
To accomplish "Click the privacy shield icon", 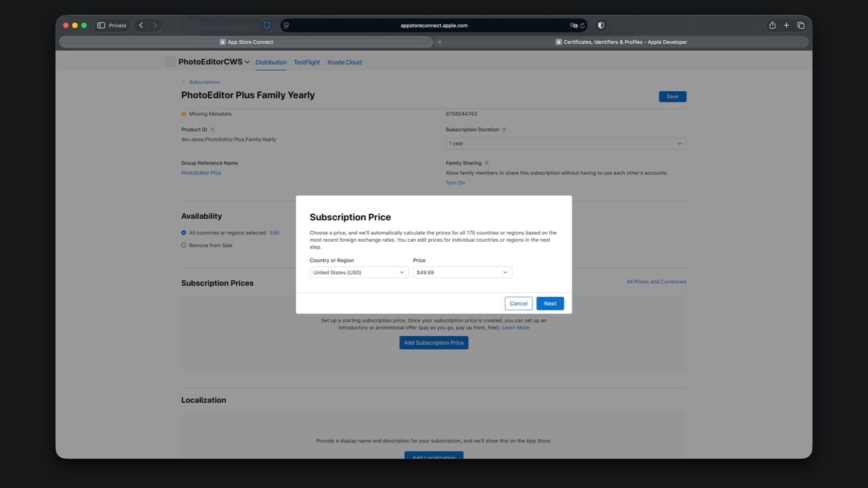I will (x=267, y=25).
